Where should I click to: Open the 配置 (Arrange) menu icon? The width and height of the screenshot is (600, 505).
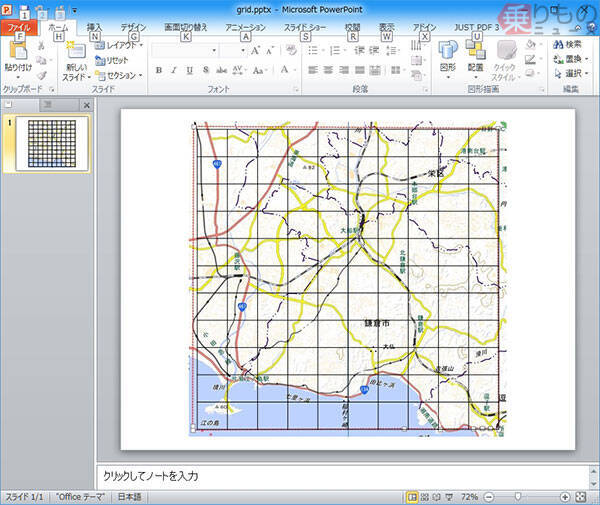pyautogui.click(x=475, y=50)
